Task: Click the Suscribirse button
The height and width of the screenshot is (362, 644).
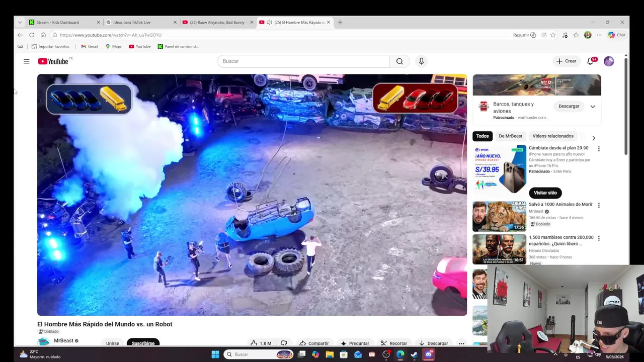Action: (143, 343)
